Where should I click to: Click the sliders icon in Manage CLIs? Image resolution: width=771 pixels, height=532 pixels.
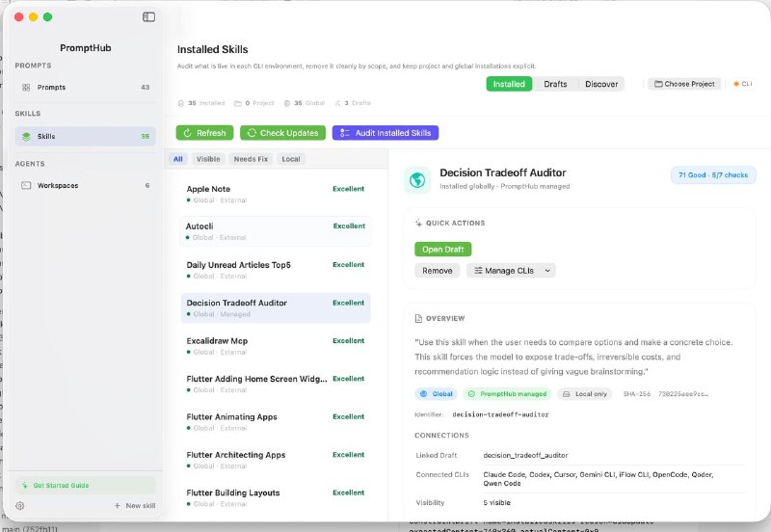click(478, 271)
